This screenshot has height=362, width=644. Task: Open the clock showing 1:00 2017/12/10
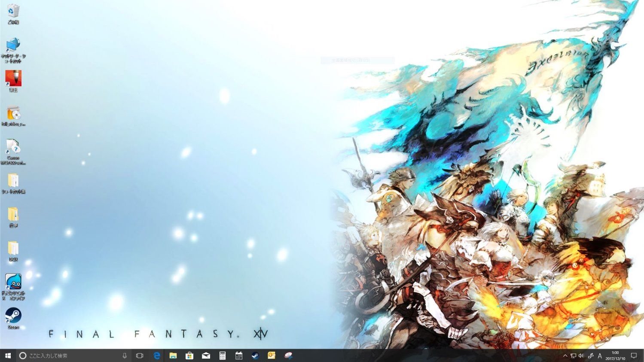(616, 356)
